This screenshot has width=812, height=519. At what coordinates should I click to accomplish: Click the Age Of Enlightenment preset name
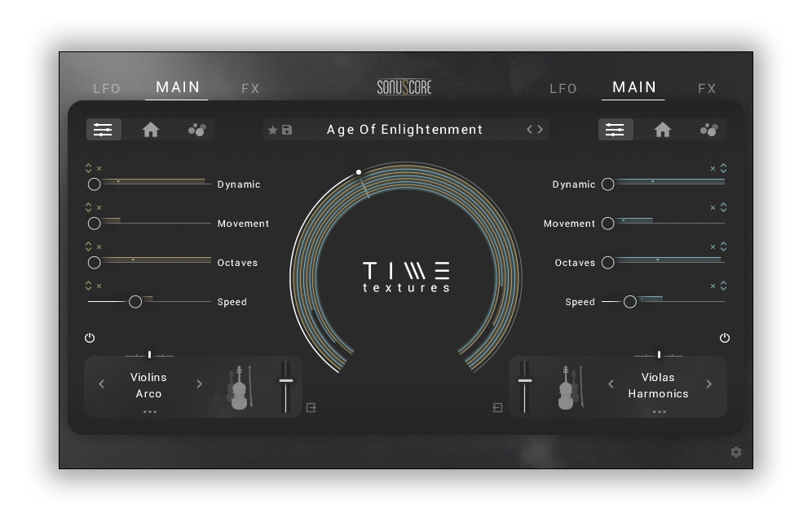click(404, 129)
